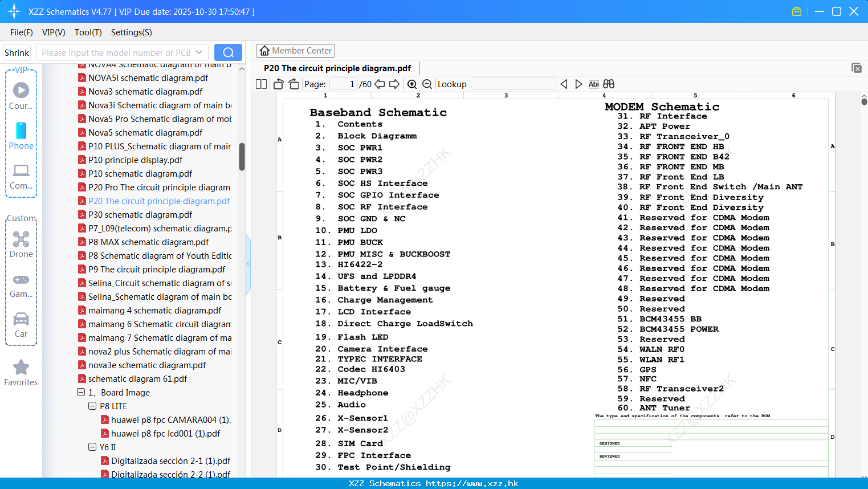Image resolution: width=868 pixels, height=489 pixels.
Task: Open Member Center
Action: 295,51
